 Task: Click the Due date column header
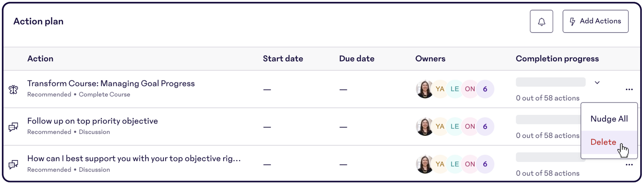click(x=357, y=59)
